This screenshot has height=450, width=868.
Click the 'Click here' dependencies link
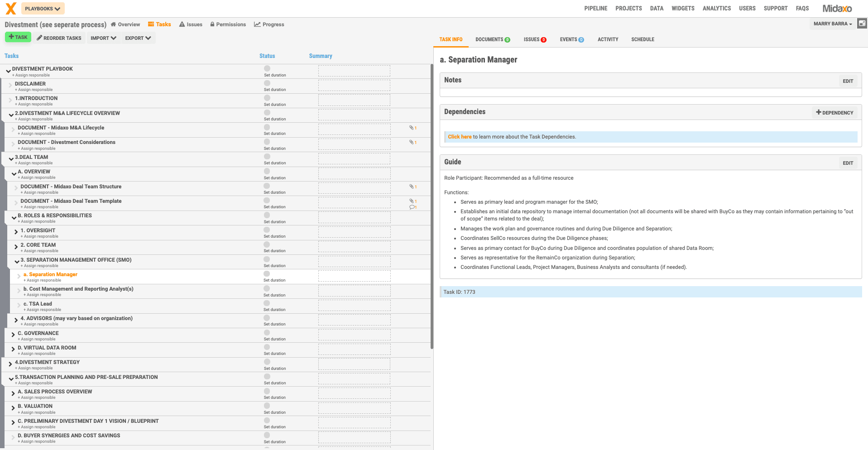[x=460, y=137]
